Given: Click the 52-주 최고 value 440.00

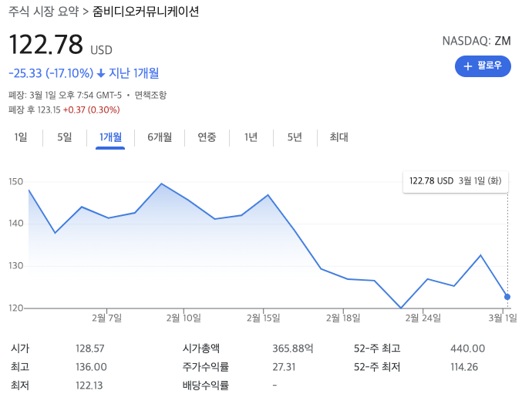Looking at the screenshot, I should (x=467, y=349).
